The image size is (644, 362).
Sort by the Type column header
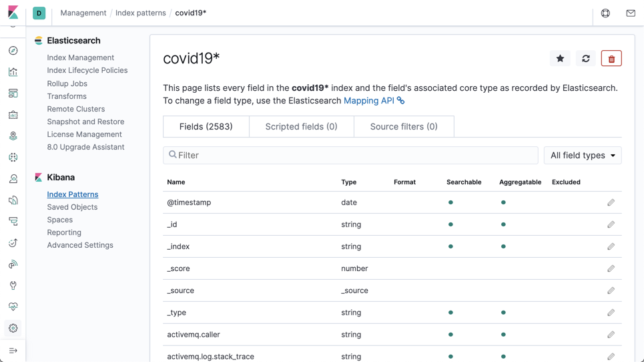point(349,182)
